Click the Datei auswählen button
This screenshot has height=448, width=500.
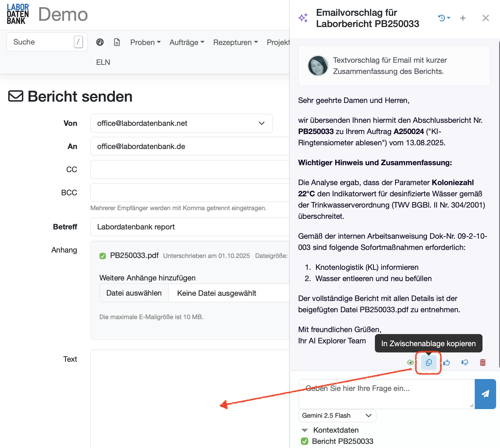coord(134,293)
